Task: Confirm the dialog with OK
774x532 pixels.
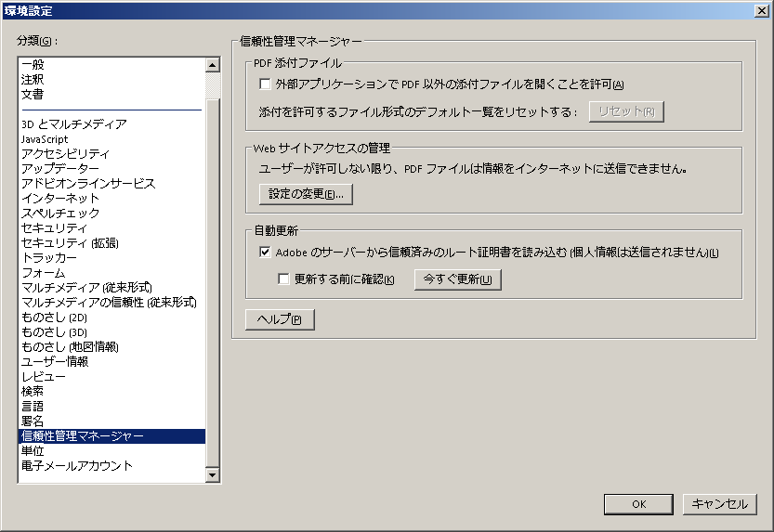Action: tap(638, 504)
